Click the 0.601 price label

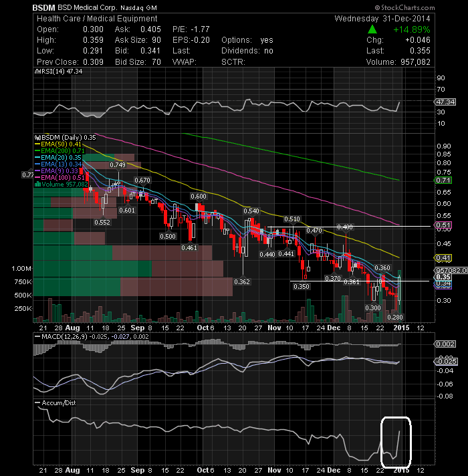pyautogui.click(x=127, y=210)
